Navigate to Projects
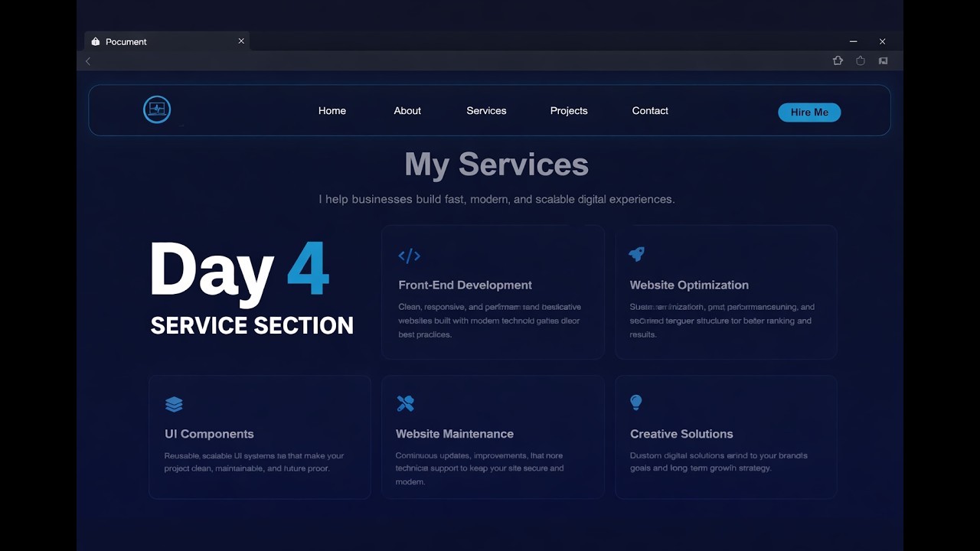This screenshot has height=551, width=980. (569, 111)
